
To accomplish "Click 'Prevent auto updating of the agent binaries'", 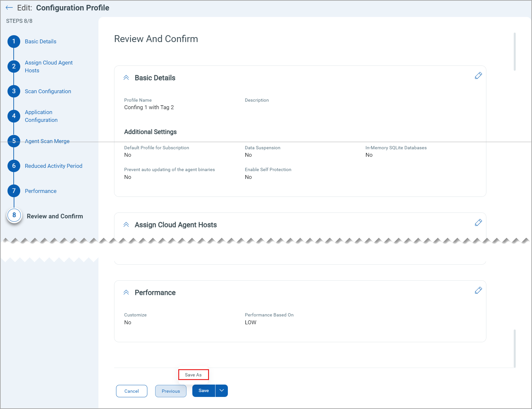I will [x=170, y=169].
